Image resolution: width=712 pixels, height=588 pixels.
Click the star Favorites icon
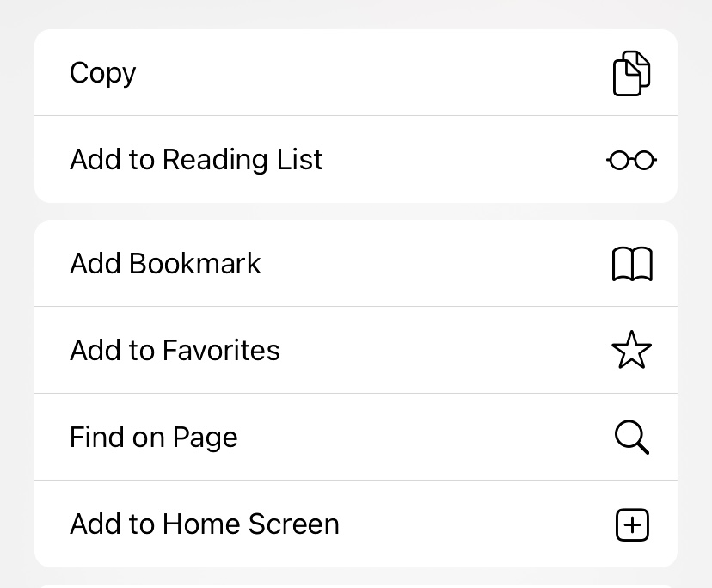pyautogui.click(x=632, y=351)
